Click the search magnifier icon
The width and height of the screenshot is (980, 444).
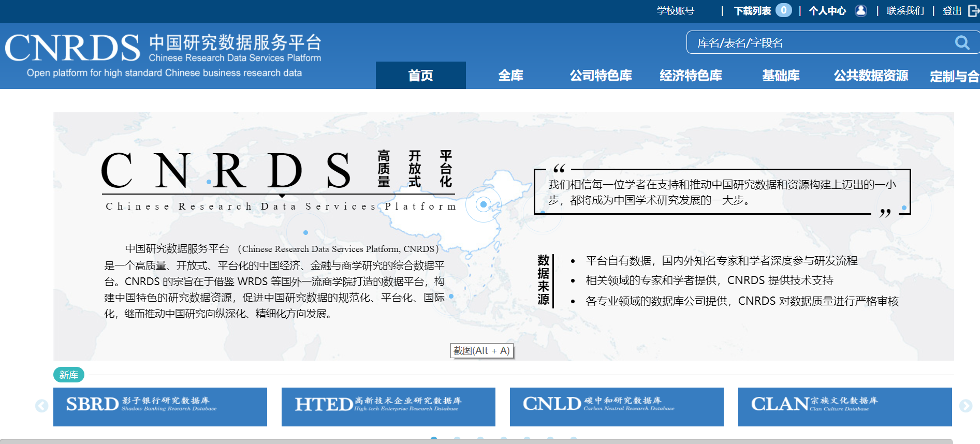pyautogui.click(x=962, y=42)
